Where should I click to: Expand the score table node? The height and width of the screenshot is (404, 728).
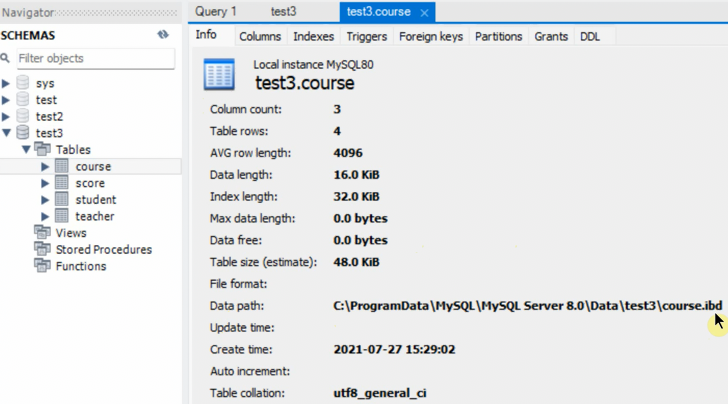click(45, 183)
